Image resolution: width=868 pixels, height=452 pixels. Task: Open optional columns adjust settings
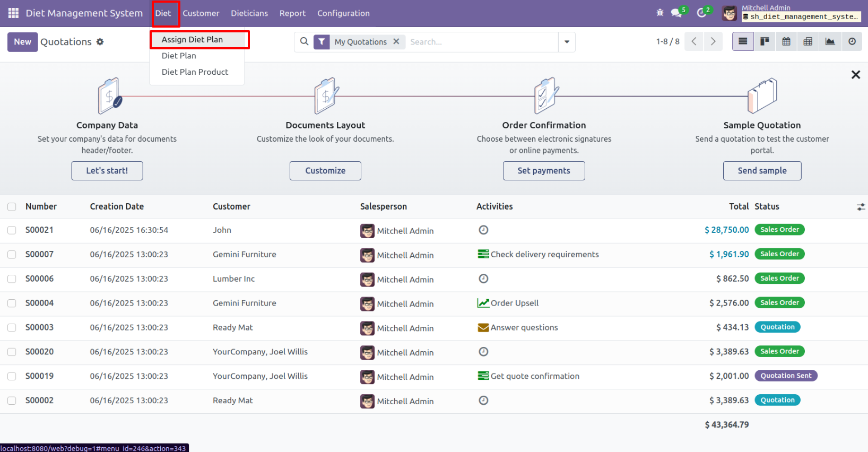pos(861,207)
